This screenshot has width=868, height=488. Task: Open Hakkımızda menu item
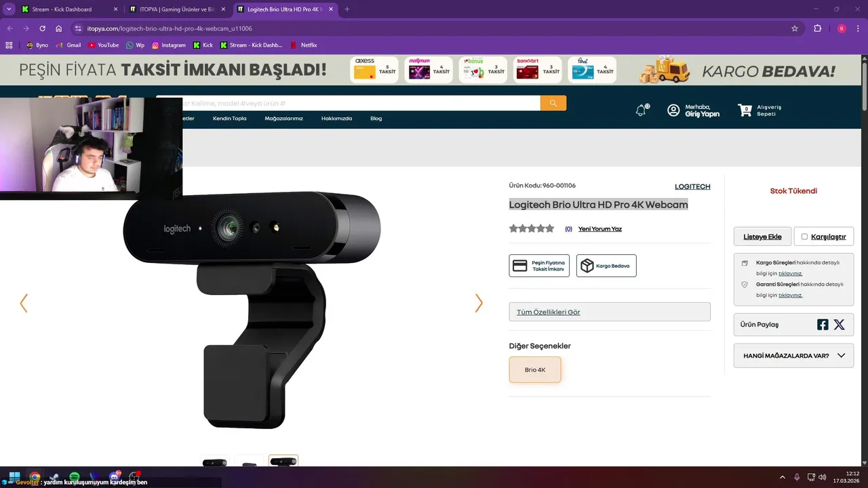click(x=336, y=119)
